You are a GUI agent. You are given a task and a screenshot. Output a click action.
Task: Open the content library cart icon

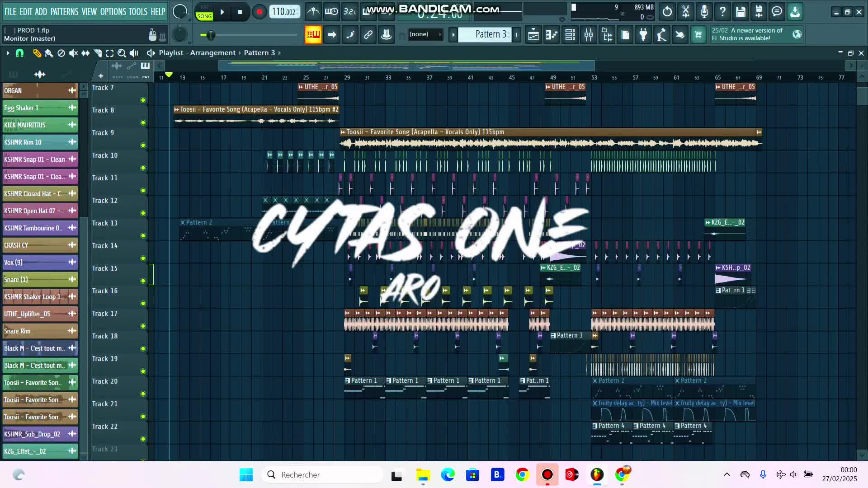pyautogui.click(x=698, y=34)
